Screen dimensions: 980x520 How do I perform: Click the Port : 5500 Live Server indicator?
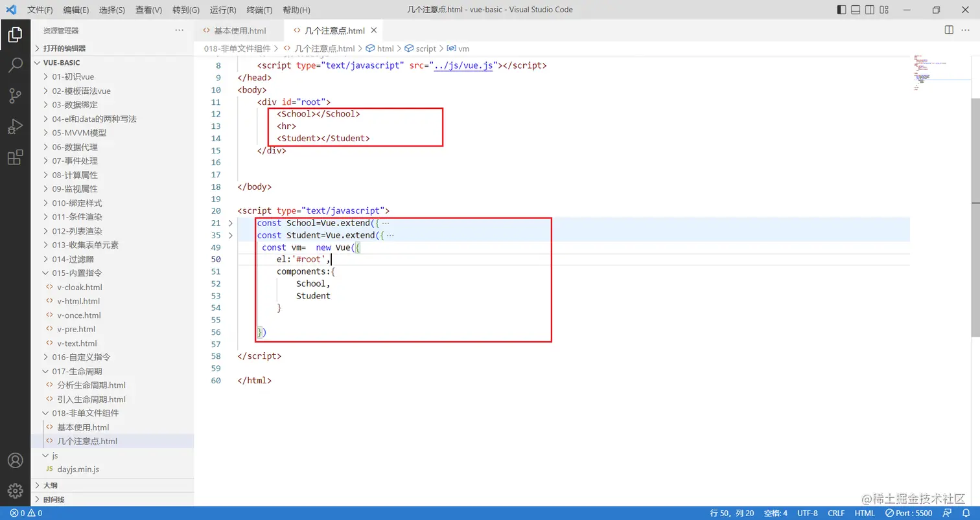pyautogui.click(x=909, y=513)
